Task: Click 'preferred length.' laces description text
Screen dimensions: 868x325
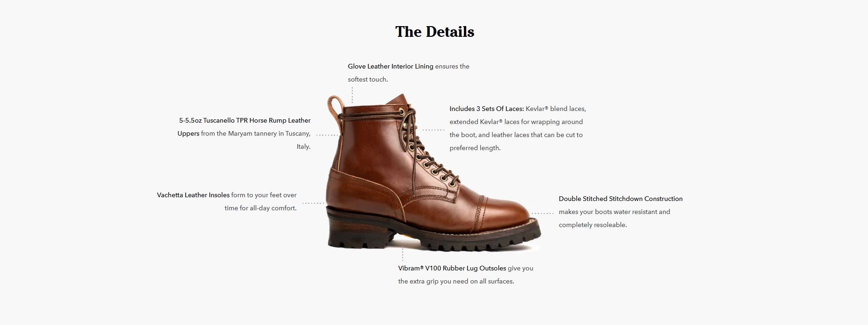Action: [475, 148]
